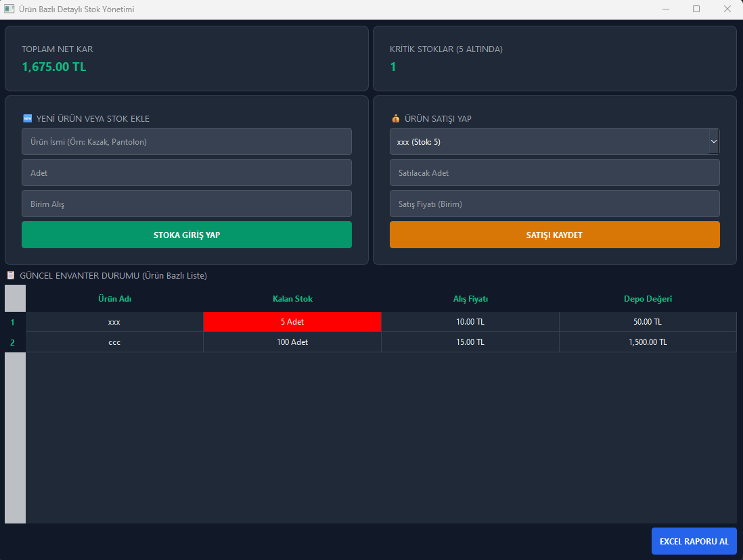Click the NEW icon beside Yeni Ürün heading
743x560 pixels.
(x=28, y=118)
